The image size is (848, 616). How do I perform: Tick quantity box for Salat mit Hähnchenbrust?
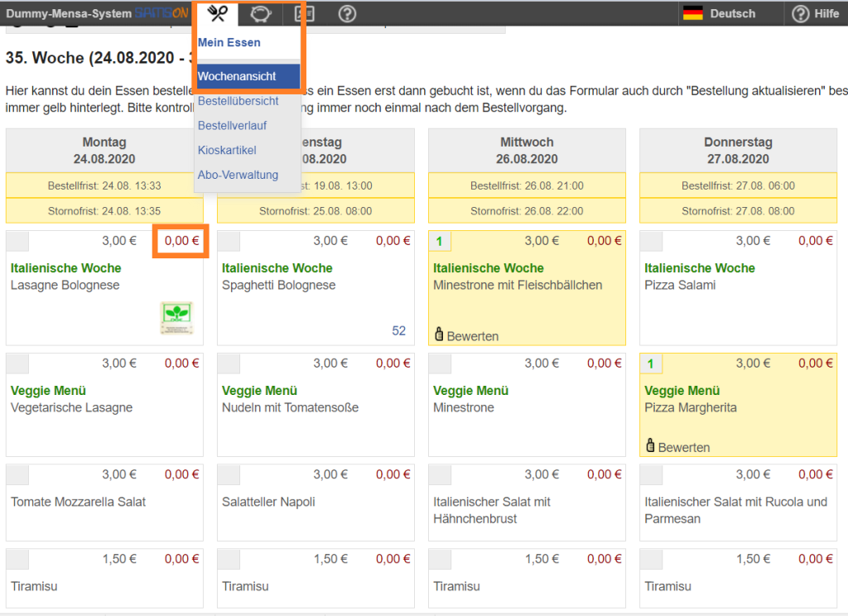[x=441, y=475]
